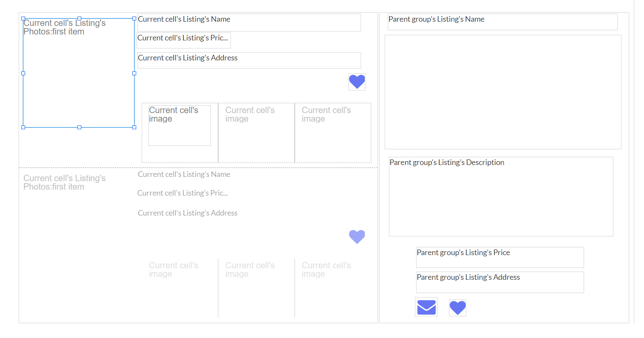This screenshot has height=338, width=644.
Task: Click the bottom-middle resize handle of the selected image
Action: 79,127
